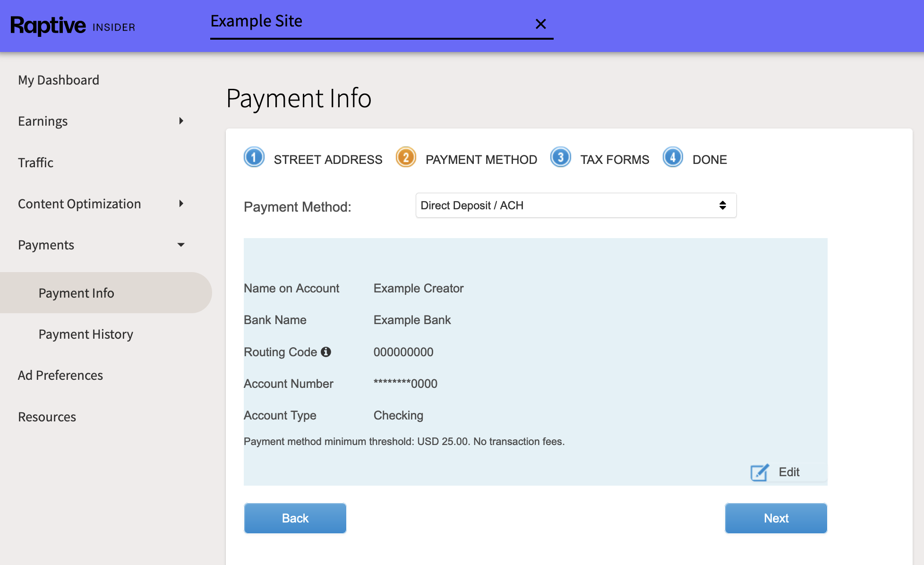The width and height of the screenshot is (924, 565).
Task: Open My Dashboard from the sidebar
Action: coord(59,80)
